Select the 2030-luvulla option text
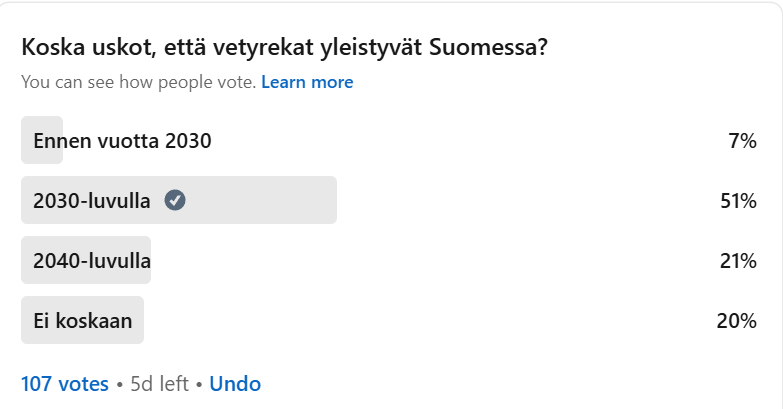This screenshot has width=783, height=409. tap(92, 201)
